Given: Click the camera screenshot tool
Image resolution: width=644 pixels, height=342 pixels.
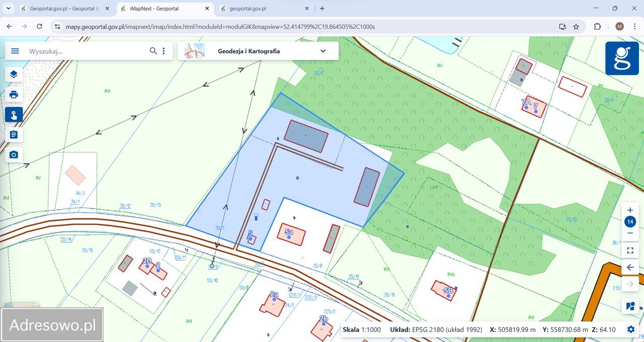Looking at the screenshot, I should 14,155.
